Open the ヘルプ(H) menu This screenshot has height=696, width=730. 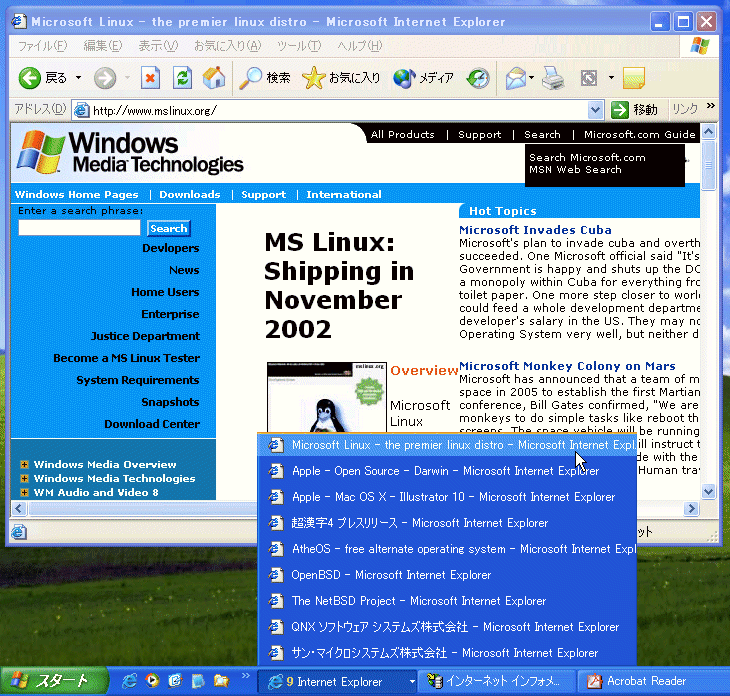pyautogui.click(x=360, y=46)
